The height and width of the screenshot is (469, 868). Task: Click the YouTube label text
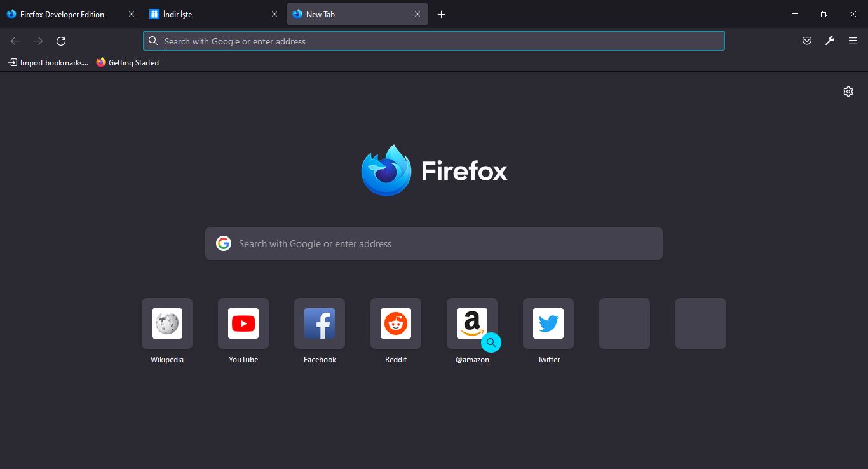243,360
